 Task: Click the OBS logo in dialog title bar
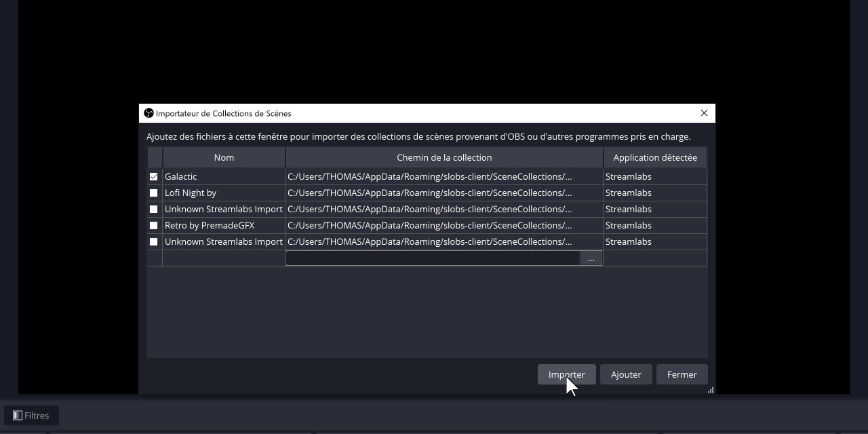pos(149,113)
